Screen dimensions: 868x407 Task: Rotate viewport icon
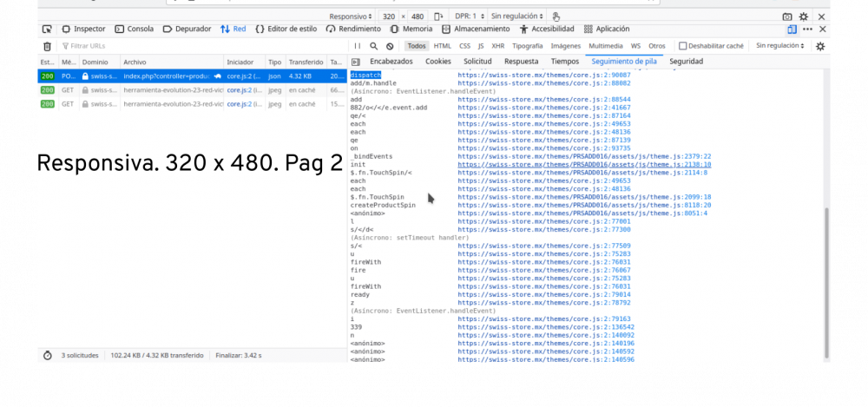click(438, 16)
